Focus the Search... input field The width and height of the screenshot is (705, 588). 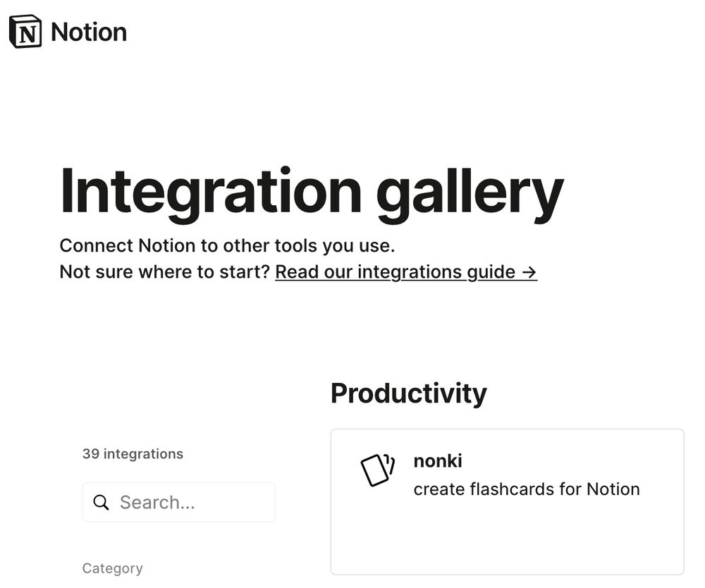click(178, 502)
